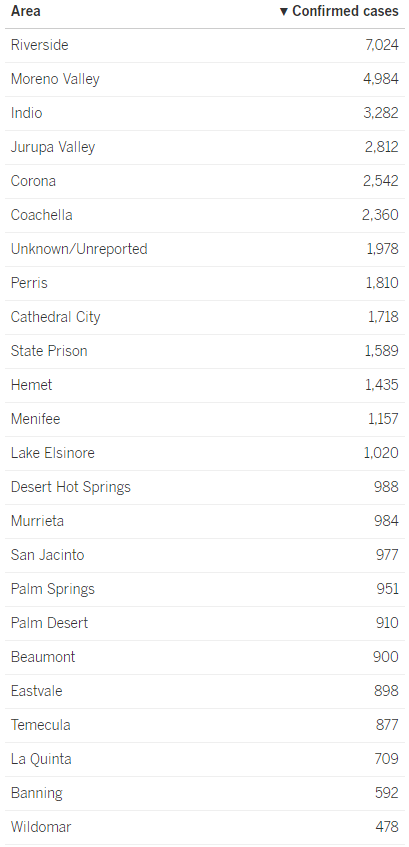
Task: Select the Cathedral City row
Action: [x=205, y=318]
